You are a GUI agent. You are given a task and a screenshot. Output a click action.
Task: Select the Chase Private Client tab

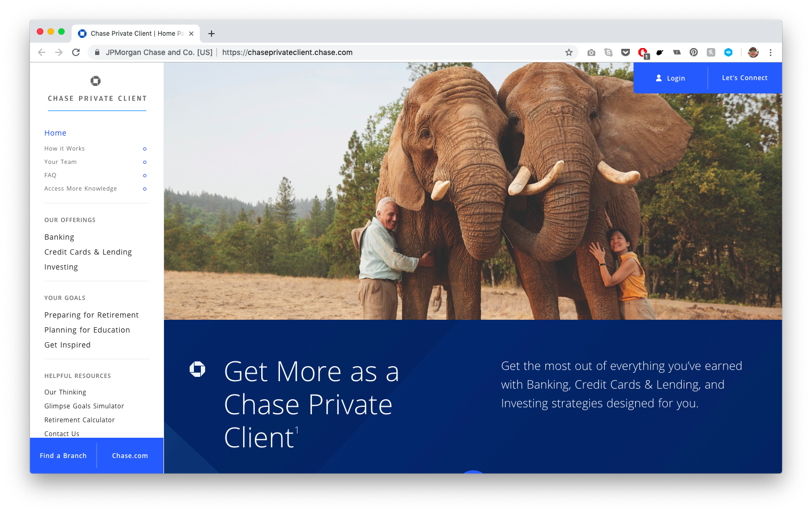click(136, 34)
